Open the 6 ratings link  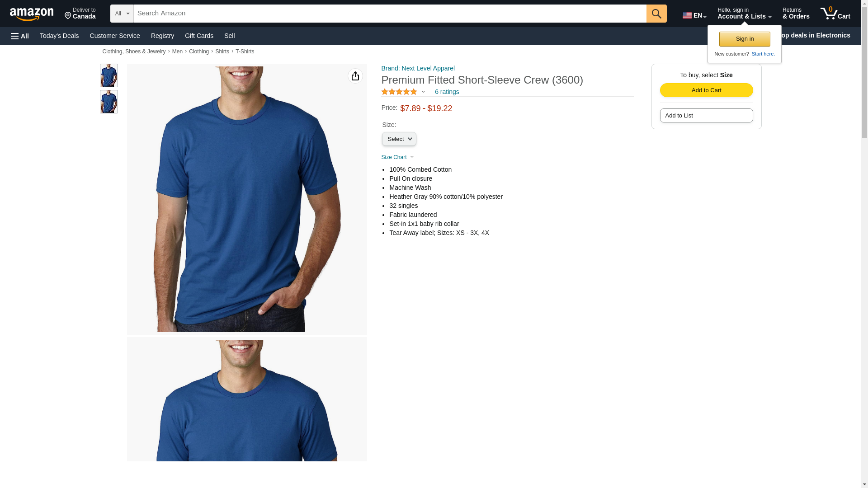tap(447, 92)
